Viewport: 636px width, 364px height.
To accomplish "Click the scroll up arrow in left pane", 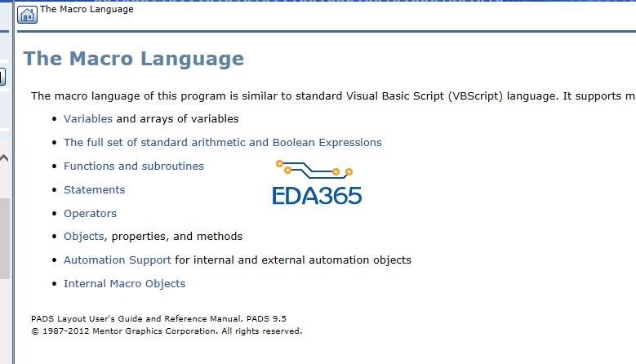I will (x=4, y=158).
